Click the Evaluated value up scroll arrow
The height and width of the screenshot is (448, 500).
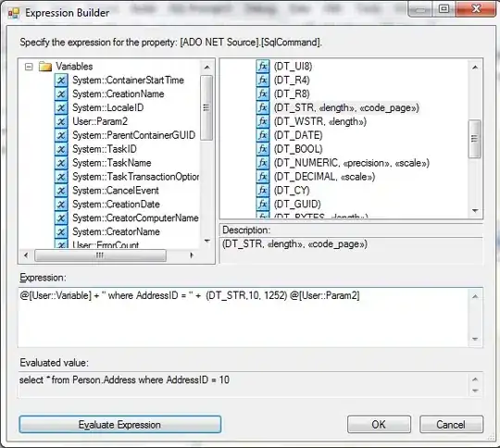coord(475,380)
